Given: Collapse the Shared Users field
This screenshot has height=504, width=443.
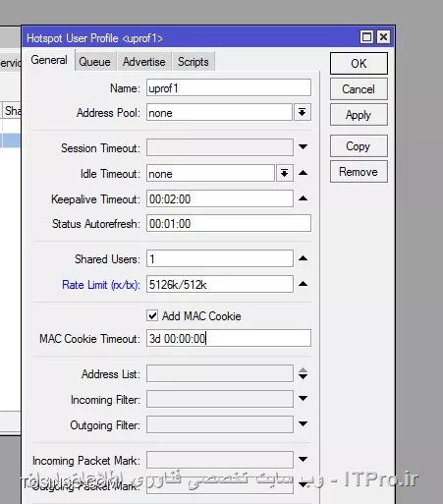Looking at the screenshot, I should (304, 258).
